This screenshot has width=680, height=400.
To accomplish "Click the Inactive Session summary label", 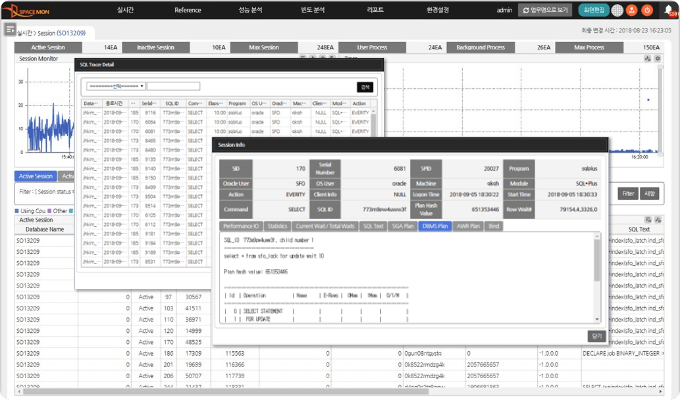I will (x=156, y=47).
